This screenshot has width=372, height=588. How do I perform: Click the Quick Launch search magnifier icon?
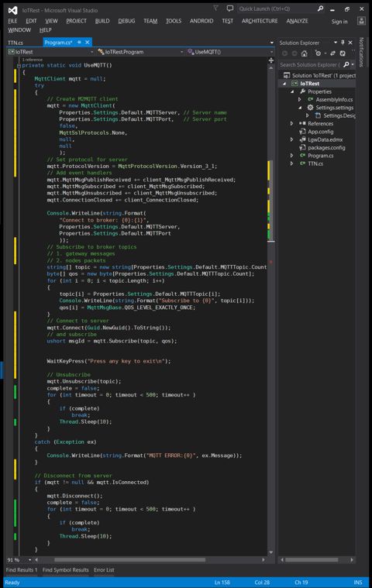[x=320, y=9]
